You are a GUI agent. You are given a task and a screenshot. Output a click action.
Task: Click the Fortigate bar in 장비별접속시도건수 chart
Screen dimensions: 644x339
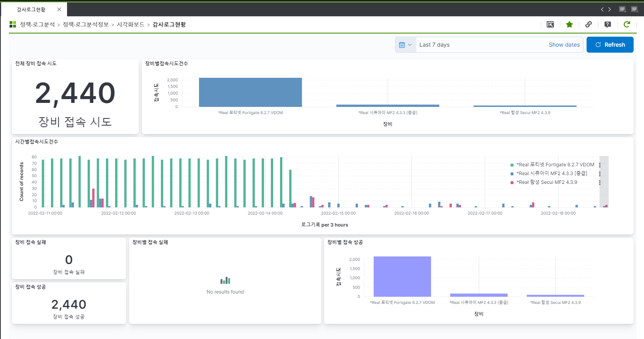tap(250, 92)
